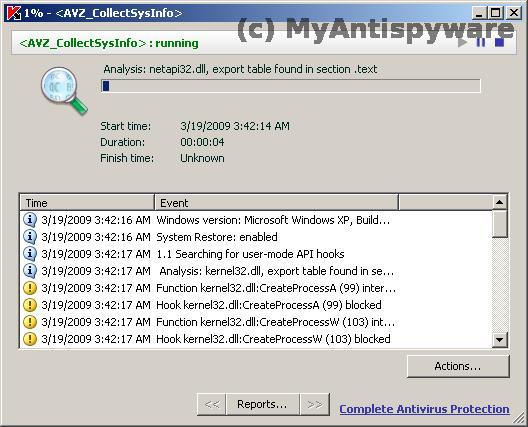Screen dimensions: 528x427
Task: Select 'Function kernel32.dll:CreateProcessW (103)' event
Action: (256, 322)
